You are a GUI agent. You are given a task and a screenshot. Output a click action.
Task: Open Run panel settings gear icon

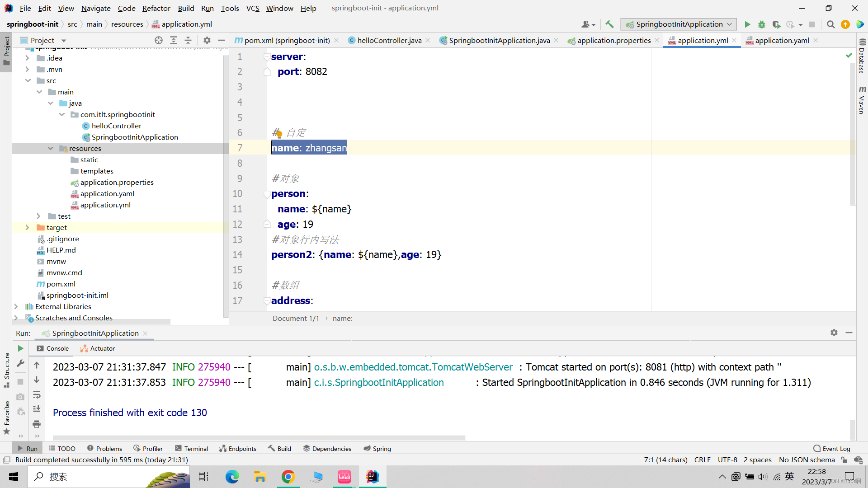click(x=834, y=333)
